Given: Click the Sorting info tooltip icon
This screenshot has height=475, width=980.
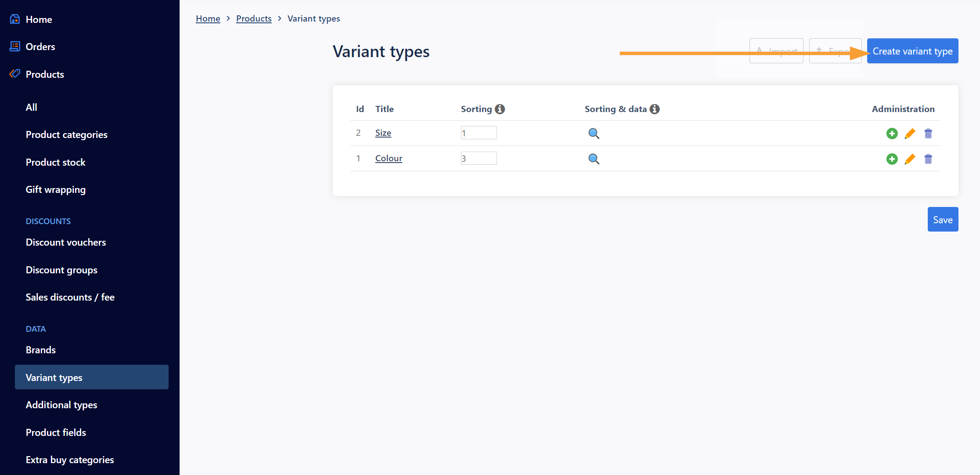Looking at the screenshot, I should point(500,109).
